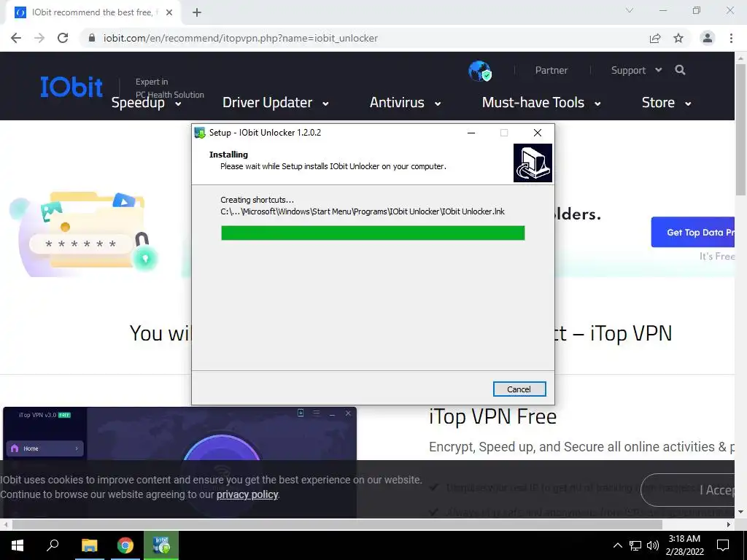Click the Get Top Data Protection button
The image size is (747, 560).
click(693, 233)
